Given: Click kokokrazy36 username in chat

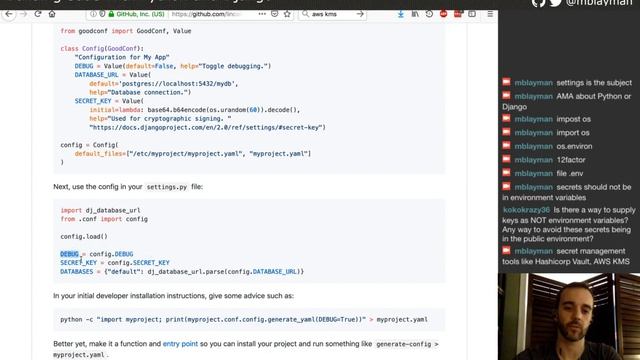Looking at the screenshot, I should 526,210.
